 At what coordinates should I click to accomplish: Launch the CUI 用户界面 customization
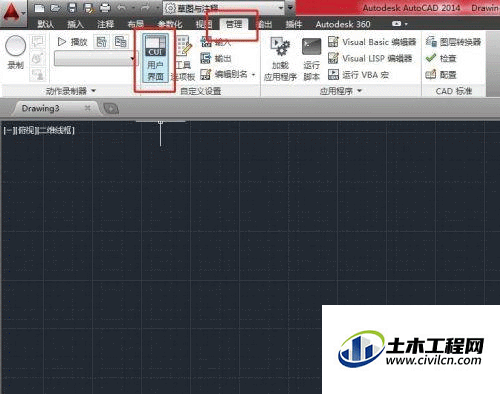coord(155,59)
